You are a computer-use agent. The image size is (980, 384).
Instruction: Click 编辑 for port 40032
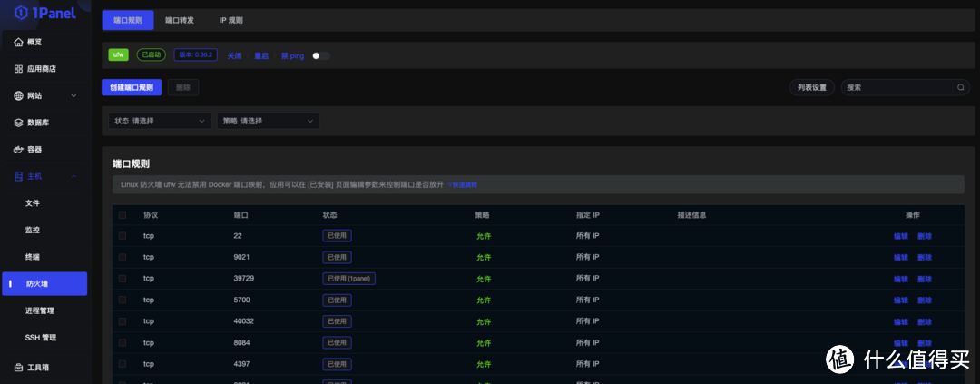[901, 321]
